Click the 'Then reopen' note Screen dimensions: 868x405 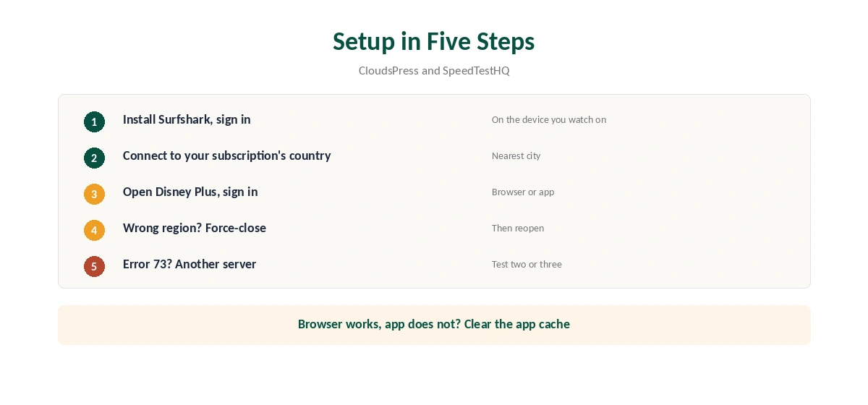[x=518, y=229]
